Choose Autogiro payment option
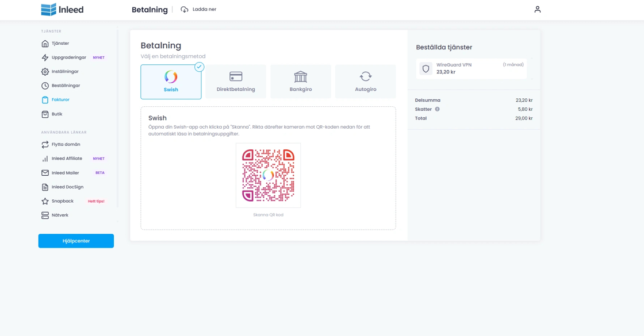This screenshot has width=644, height=336. [x=366, y=82]
